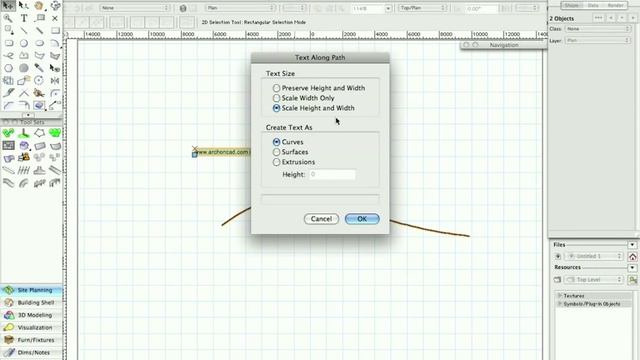Click the Height input field
The image size is (640, 360).
332,174
